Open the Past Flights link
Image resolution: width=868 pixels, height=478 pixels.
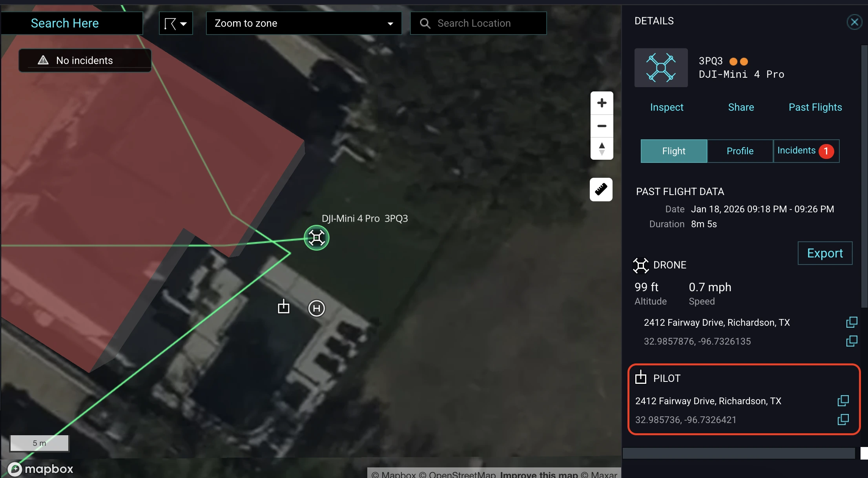click(815, 107)
